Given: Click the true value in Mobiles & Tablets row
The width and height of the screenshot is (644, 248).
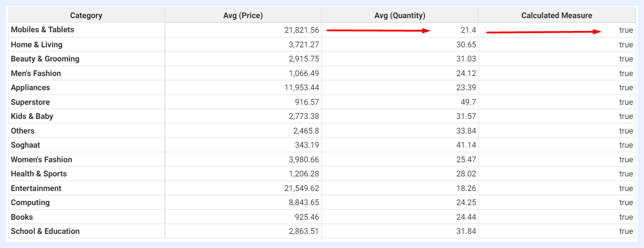Looking at the screenshot, I should click(626, 30).
